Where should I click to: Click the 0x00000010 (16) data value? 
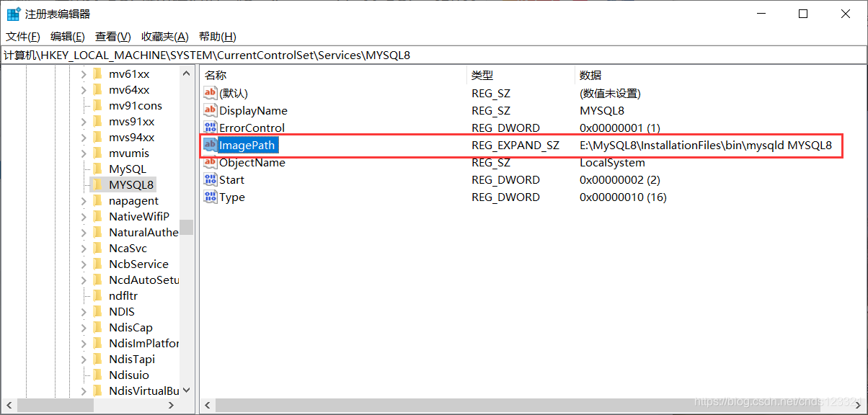pyautogui.click(x=623, y=197)
